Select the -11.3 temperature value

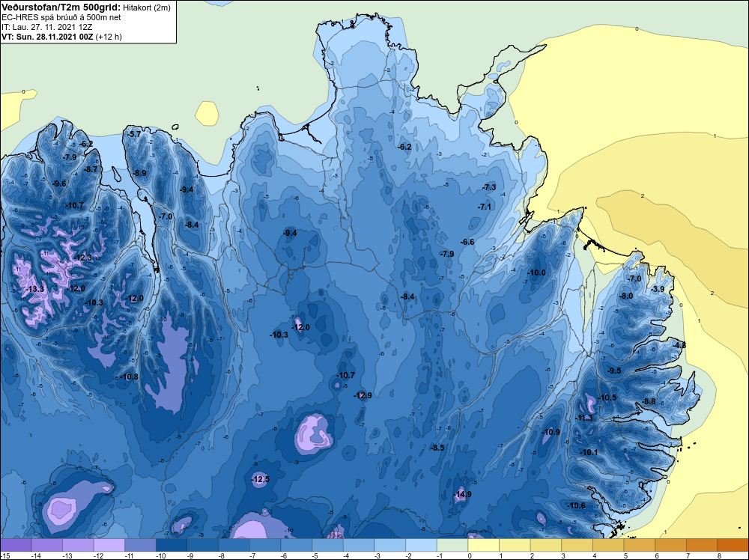584,418
